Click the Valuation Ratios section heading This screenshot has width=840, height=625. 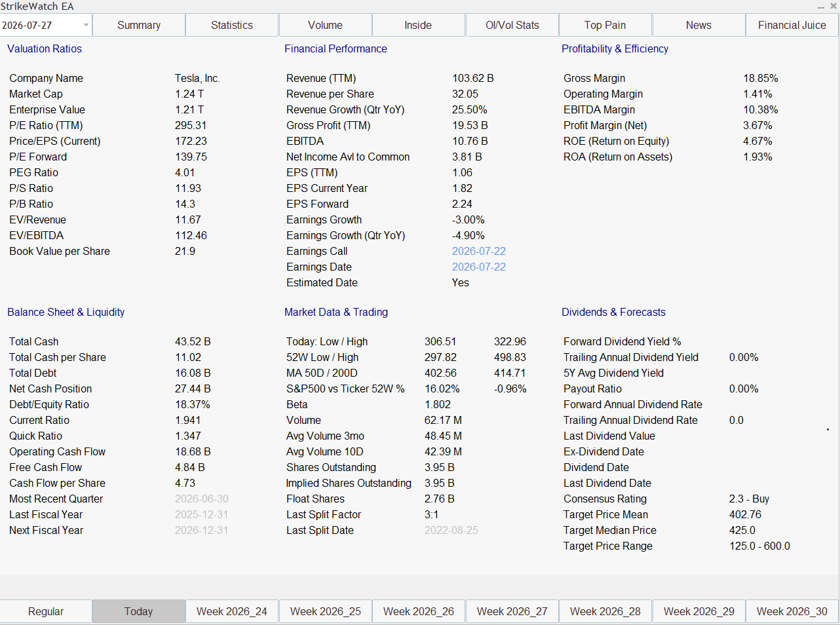point(45,49)
